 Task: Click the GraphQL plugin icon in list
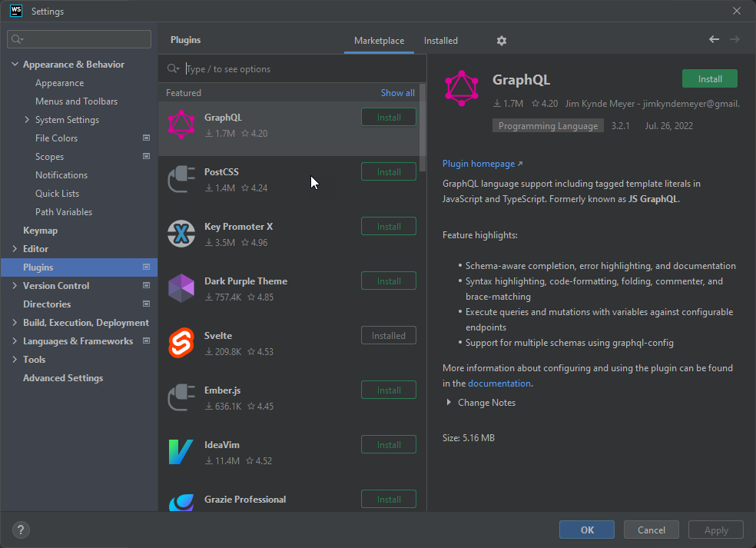(181, 125)
